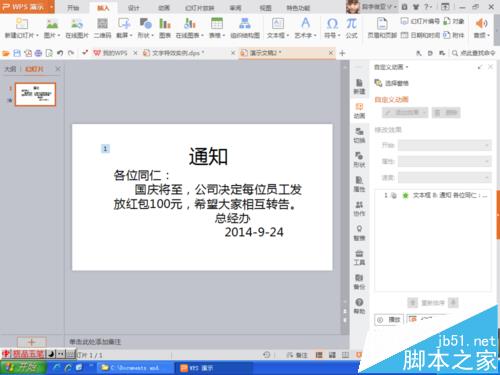Image resolution: width=500 pixels, height=375 pixels.
Task: Click the Play (播放) animation button
Action: pyautogui.click(x=389, y=320)
